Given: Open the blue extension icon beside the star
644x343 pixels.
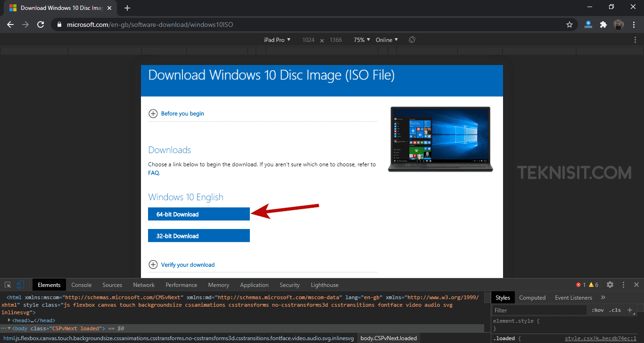Looking at the screenshot, I should (588, 24).
